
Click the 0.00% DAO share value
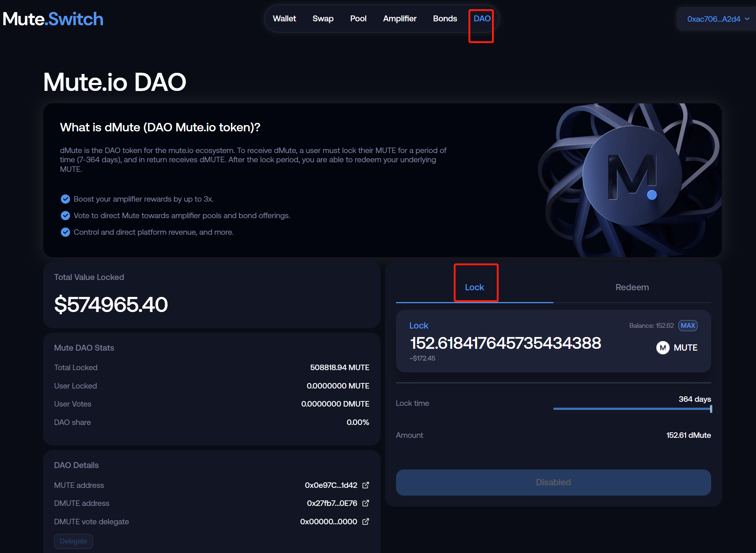(358, 422)
